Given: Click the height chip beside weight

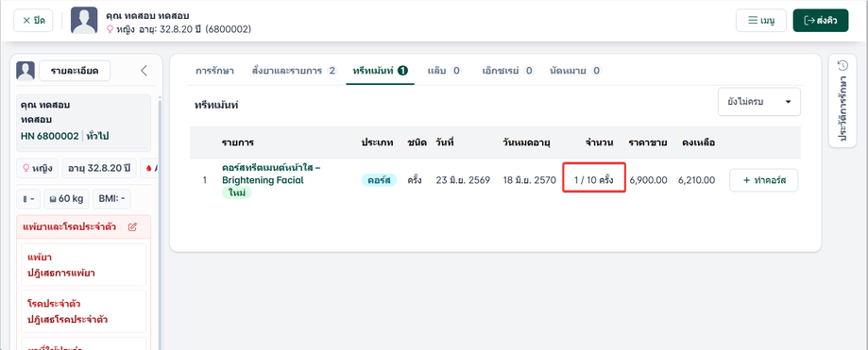Looking at the screenshot, I should point(28,198).
